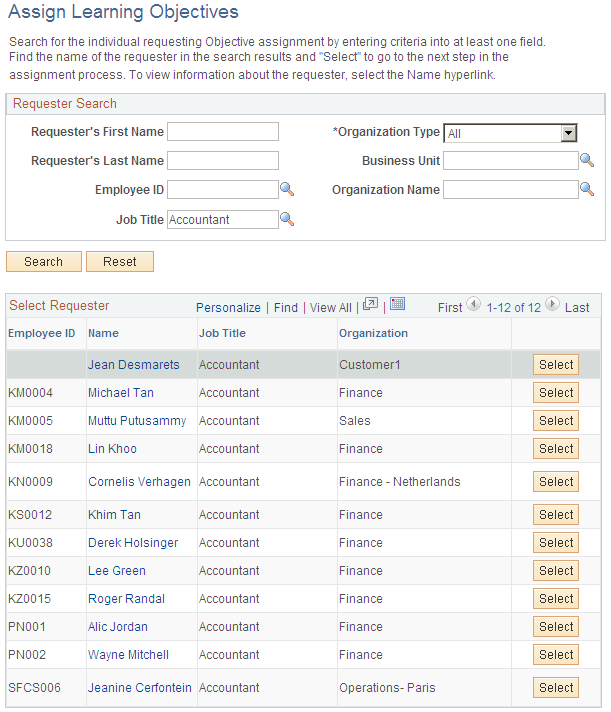Click the Zoom grid popup icon
Image resolution: width=611 pixels, height=712 pixels.
[x=370, y=304]
